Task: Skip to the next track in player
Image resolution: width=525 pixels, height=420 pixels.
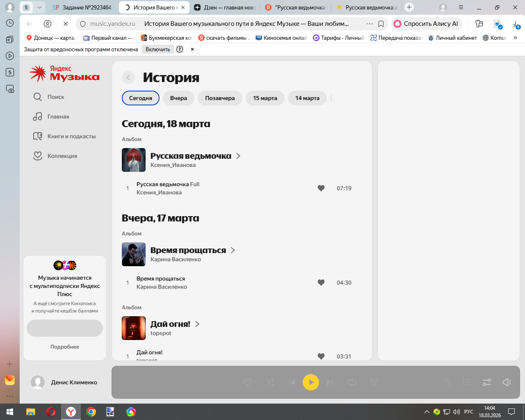Action: [x=330, y=382]
